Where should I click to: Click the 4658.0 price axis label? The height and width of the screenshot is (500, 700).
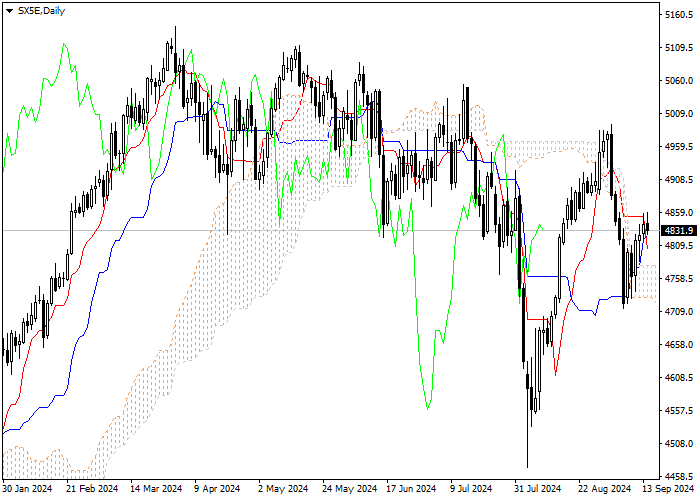point(679,345)
